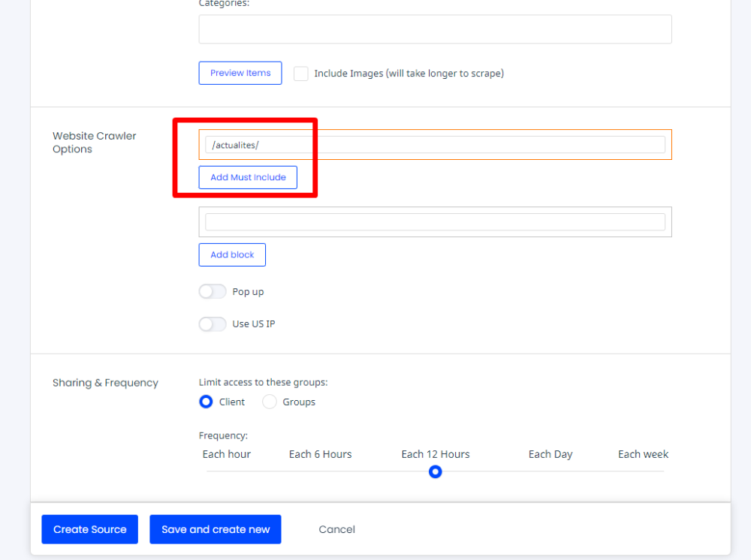Viewport: 751px width, 560px height.
Task: Click Add Must Include button
Action: coord(248,178)
